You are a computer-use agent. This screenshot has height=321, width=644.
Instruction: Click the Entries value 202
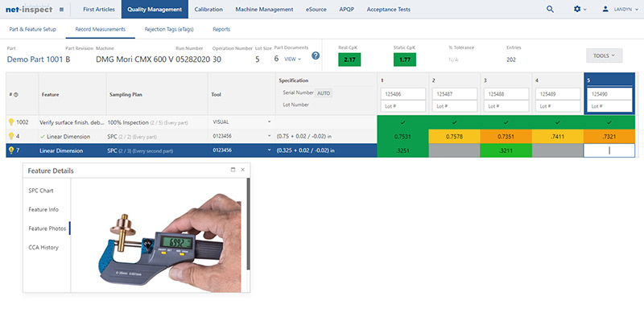(x=511, y=60)
